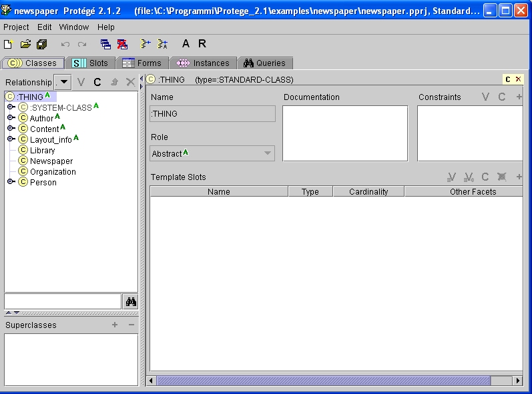This screenshot has width=532, height=394.
Task: Click Type column header
Action: click(x=310, y=192)
